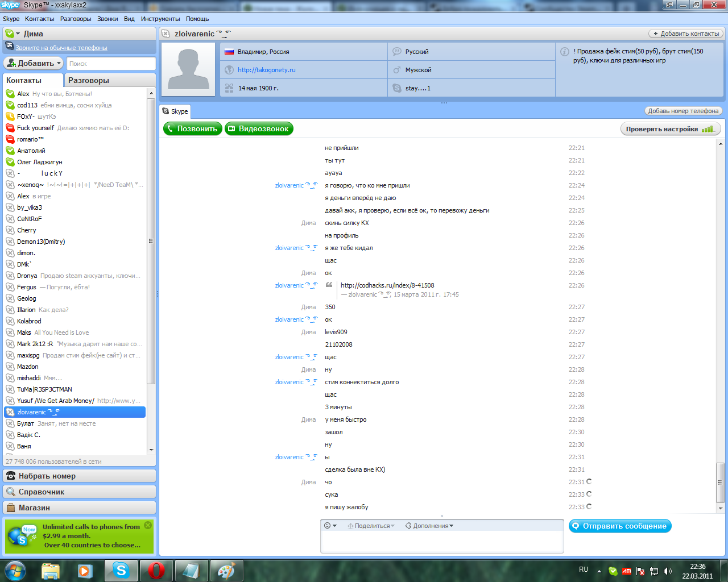This screenshot has width=728, height=582.
Task: Select contact Анатолий
Action: point(75,151)
